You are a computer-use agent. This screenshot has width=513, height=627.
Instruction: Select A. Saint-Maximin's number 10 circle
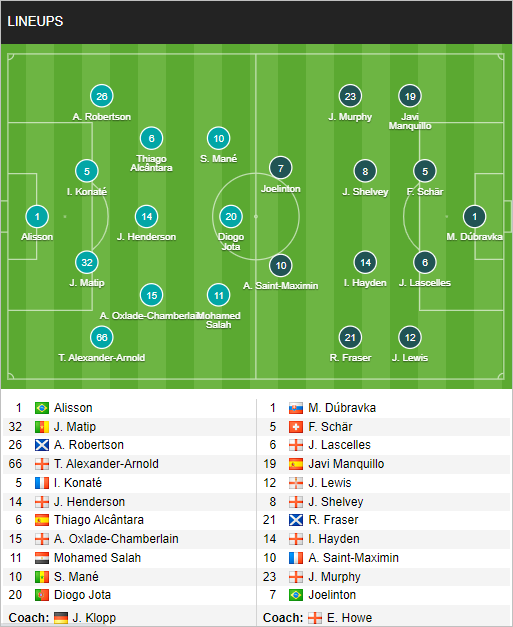pos(281,266)
